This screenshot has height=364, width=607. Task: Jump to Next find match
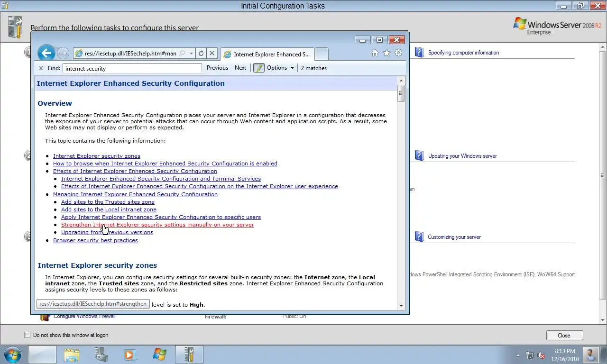(240, 68)
